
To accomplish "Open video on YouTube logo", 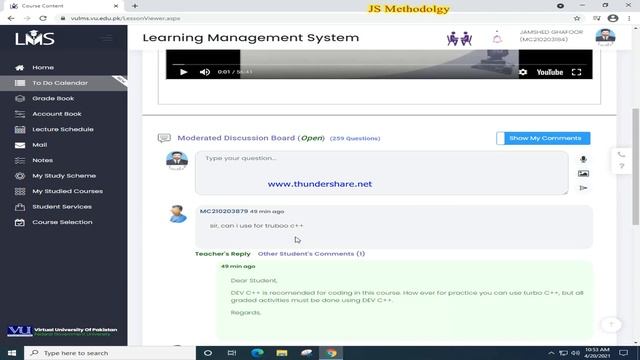I will click(549, 72).
